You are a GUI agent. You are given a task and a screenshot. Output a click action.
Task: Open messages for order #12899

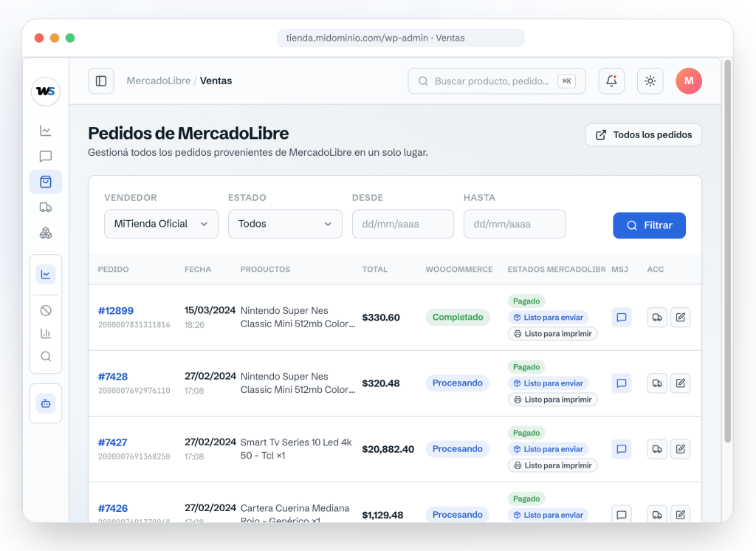tap(622, 318)
